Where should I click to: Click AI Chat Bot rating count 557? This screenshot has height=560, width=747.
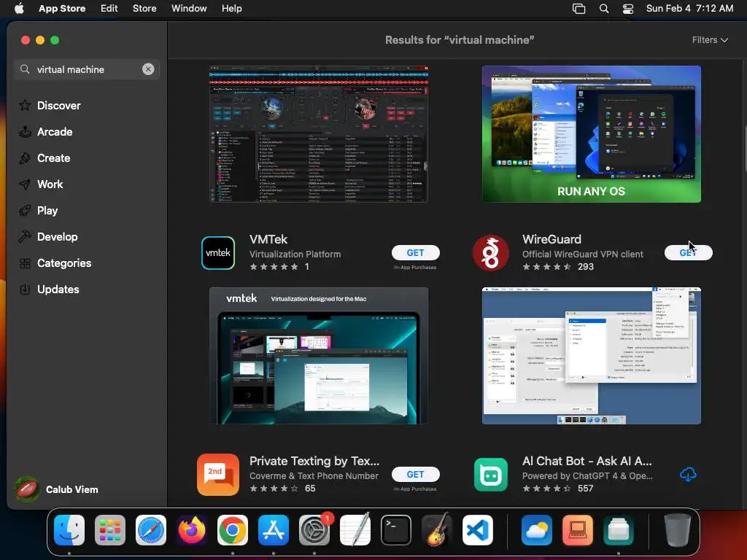pyautogui.click(x=585, y=488)
